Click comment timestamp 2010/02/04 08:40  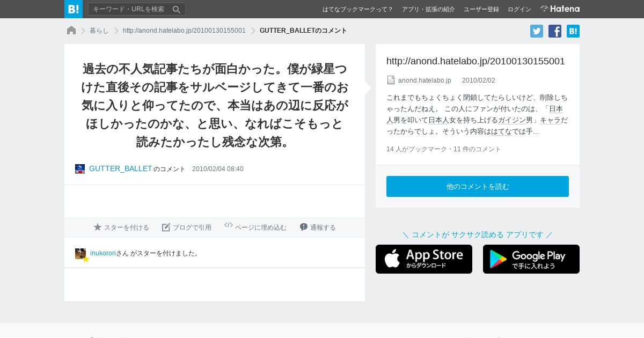(x=218, y=169)
